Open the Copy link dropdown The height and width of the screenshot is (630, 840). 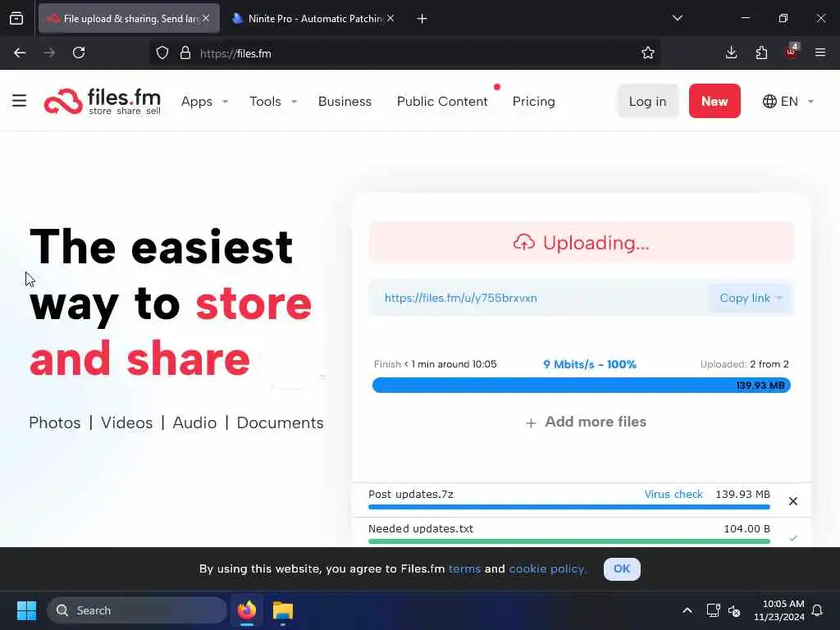[751, 298]
